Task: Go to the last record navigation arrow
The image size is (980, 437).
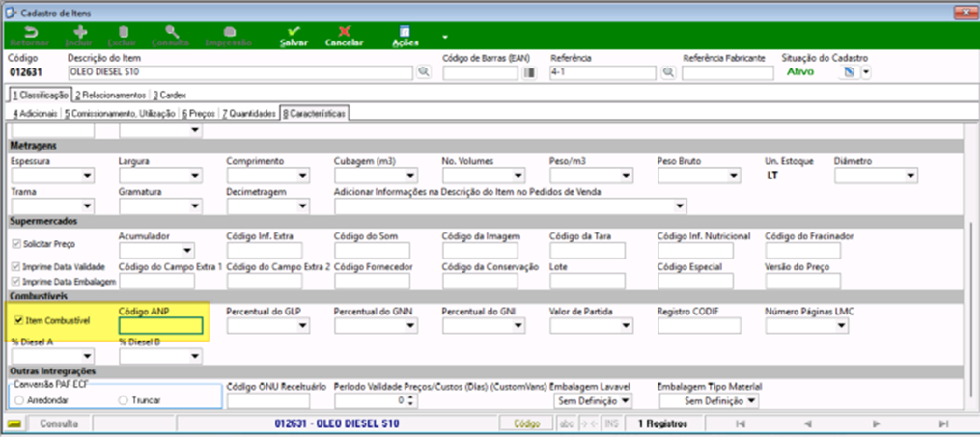Action: [x=943, y=423]
